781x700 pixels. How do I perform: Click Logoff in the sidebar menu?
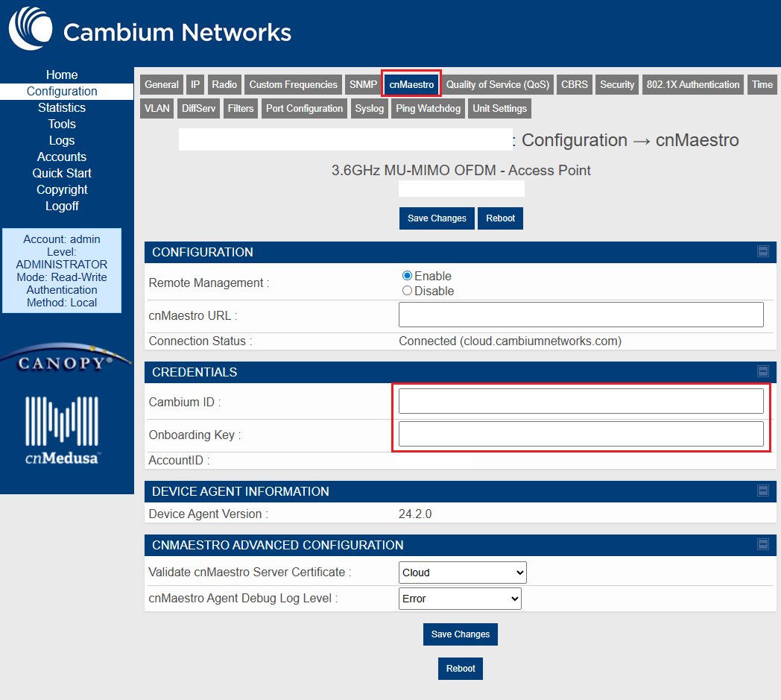click(62, 206)
